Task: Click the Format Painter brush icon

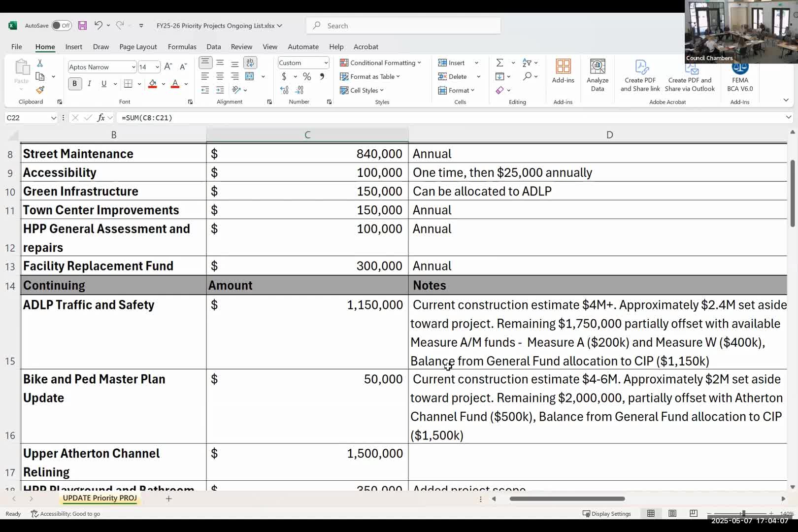Action: point(40,90)
